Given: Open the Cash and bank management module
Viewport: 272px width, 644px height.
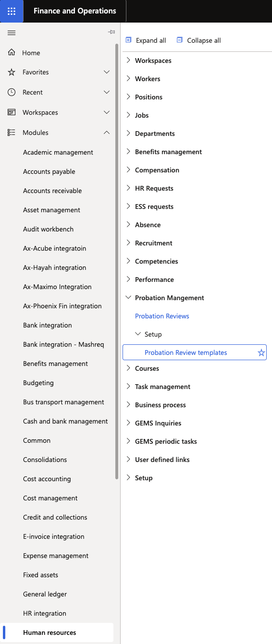Looking at the screenshot, I should [65, 421].
